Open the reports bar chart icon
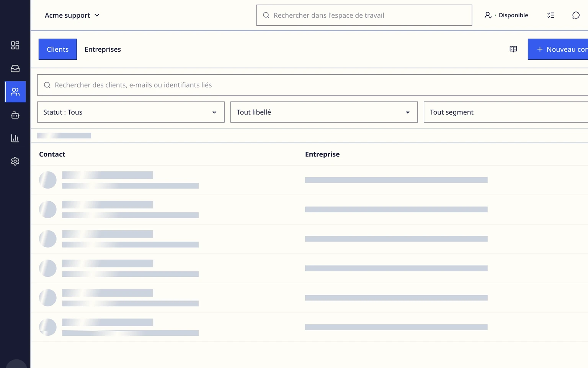 coord(15,138)
